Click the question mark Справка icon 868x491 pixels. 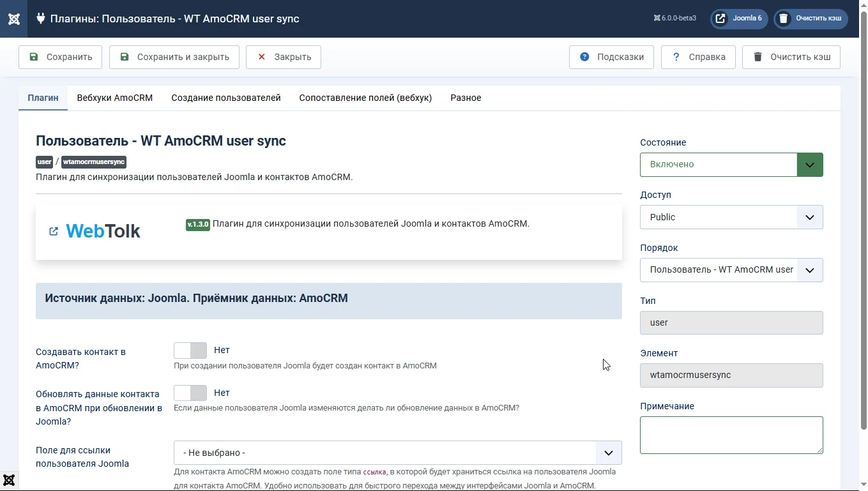[676, 57]
